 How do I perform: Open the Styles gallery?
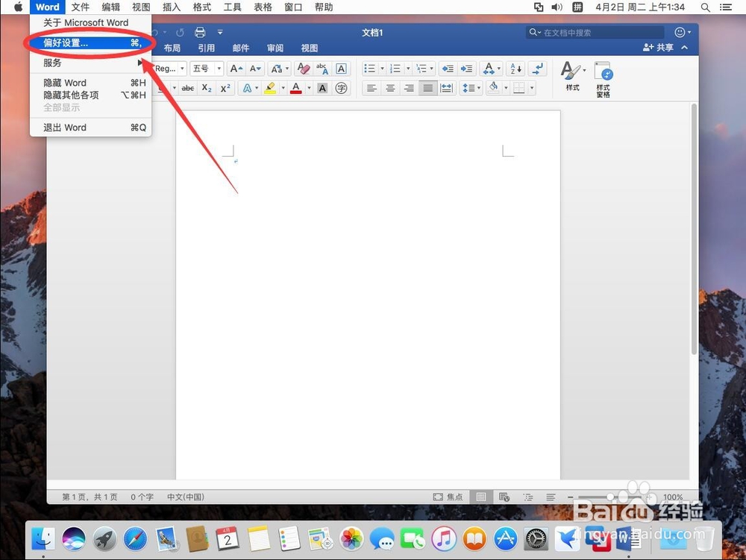pyautogui.click(x=572, y=76)
